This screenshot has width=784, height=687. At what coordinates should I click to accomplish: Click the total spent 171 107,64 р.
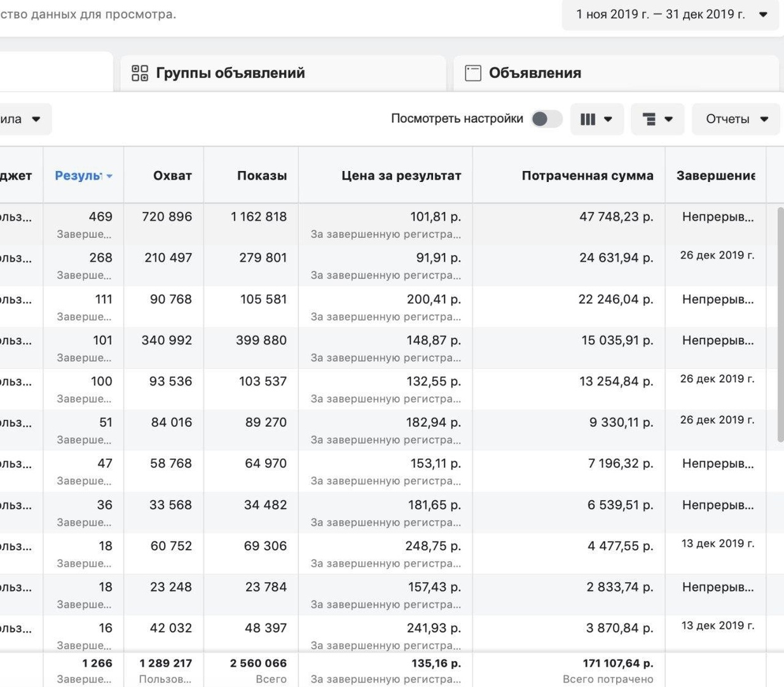click(618, 663)
